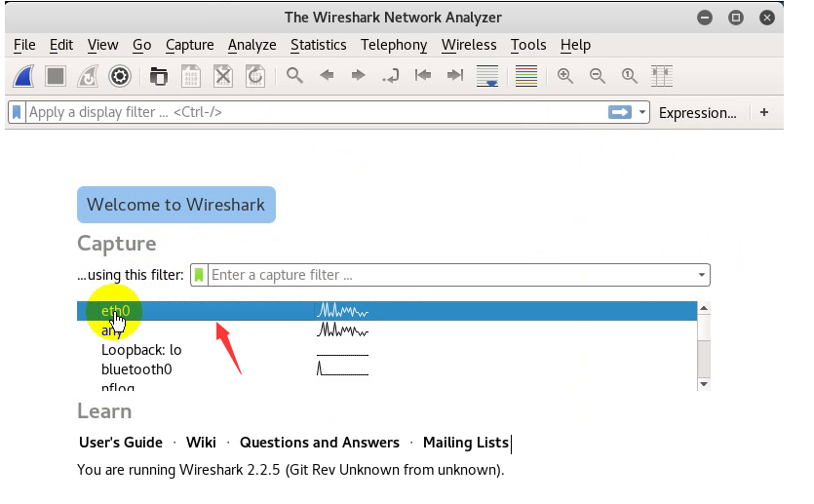Viewport: 814px width, 504px height.
Task: Toggle auto-scroll during live capture icon
Action: (487, 76)
